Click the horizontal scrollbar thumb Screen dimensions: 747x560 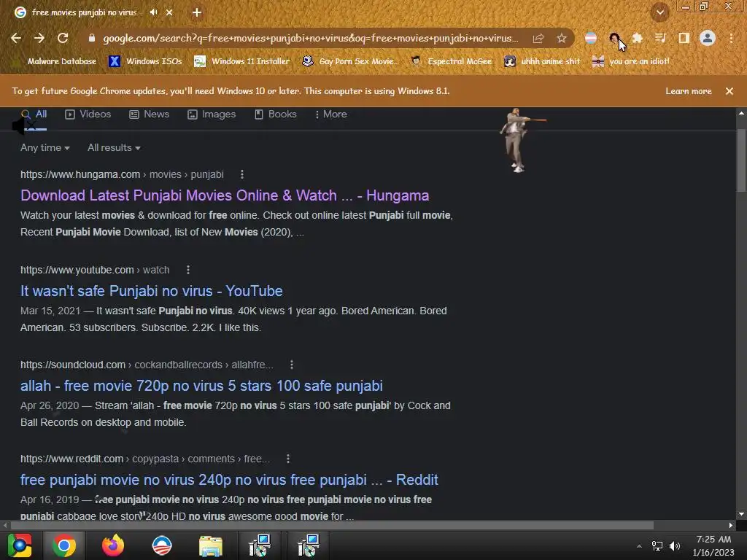pos(332,525)
